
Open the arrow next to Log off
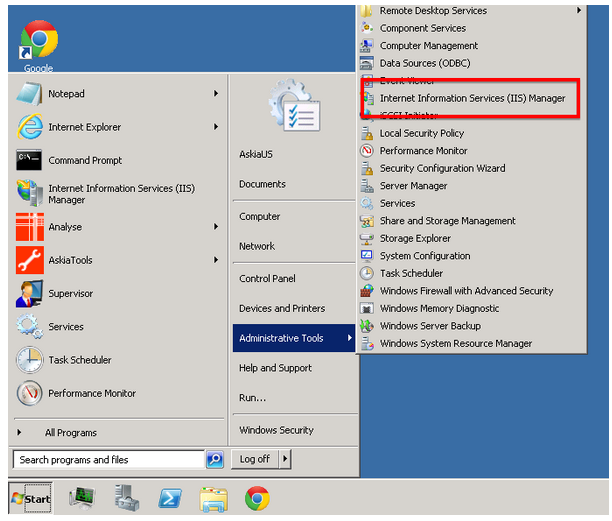(285, 459)
